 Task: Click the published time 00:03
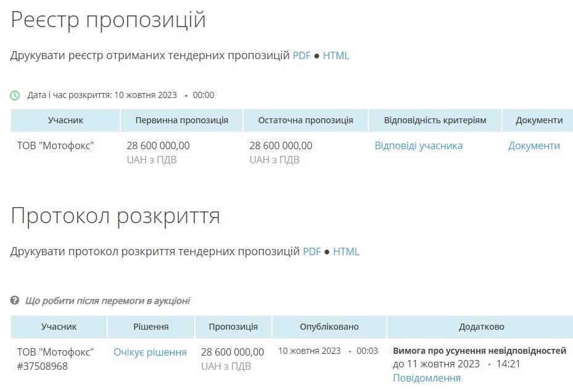click(367, 351)
